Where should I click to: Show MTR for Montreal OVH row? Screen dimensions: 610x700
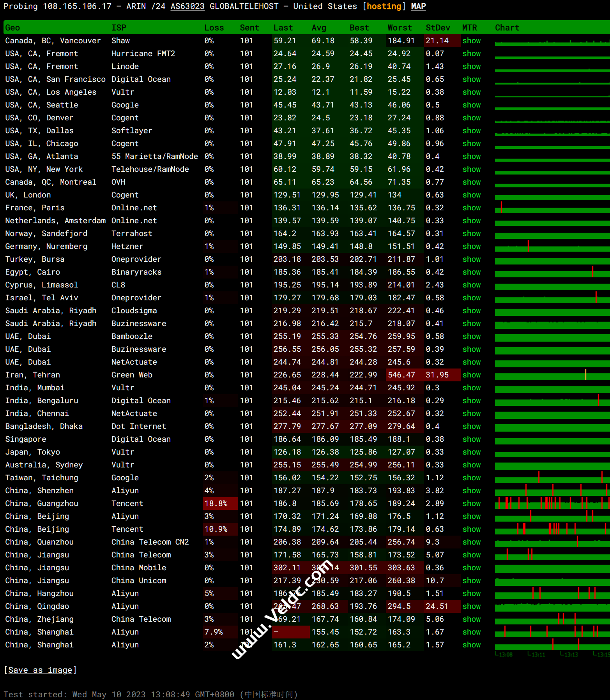[471, 182]
